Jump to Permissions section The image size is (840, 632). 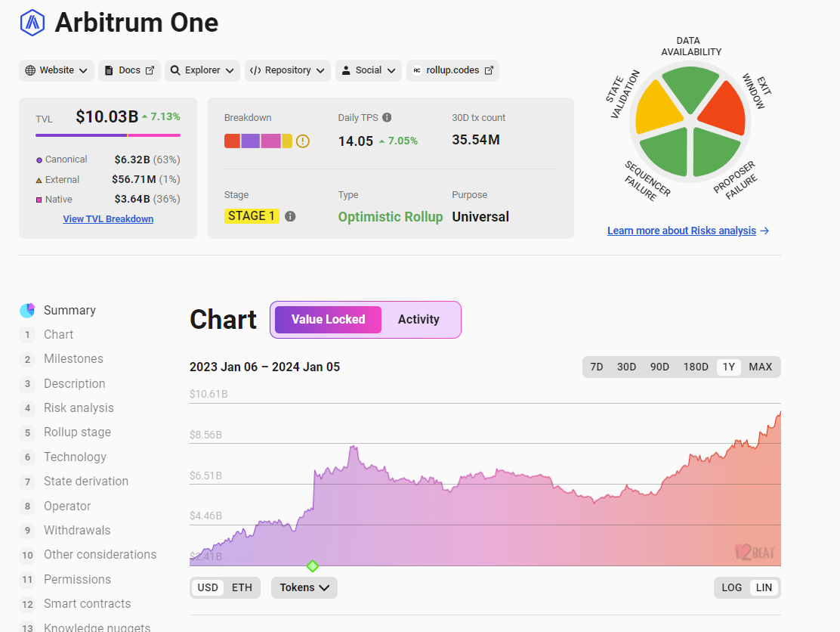(x=77, y=580)
